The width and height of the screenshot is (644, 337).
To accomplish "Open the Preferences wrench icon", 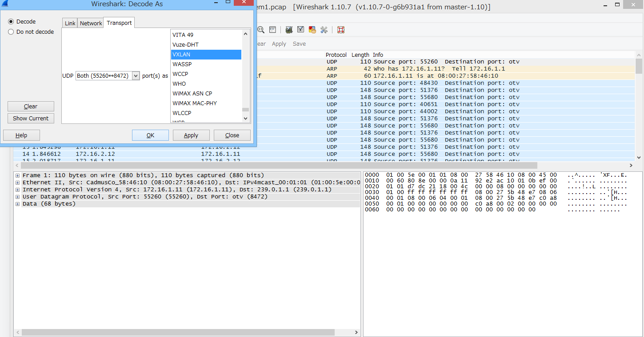I will click(x=324, y=30).
